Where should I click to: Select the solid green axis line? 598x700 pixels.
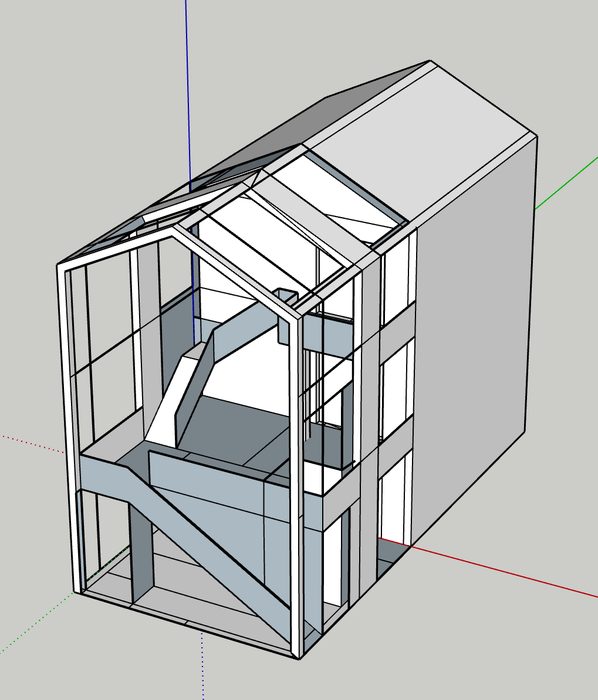[x=566, y=182]
